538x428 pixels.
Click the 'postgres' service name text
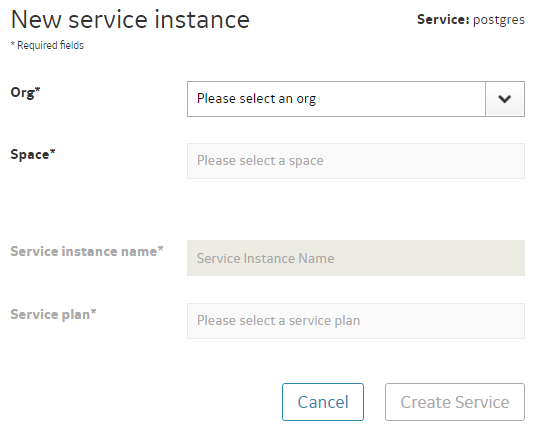499,20
